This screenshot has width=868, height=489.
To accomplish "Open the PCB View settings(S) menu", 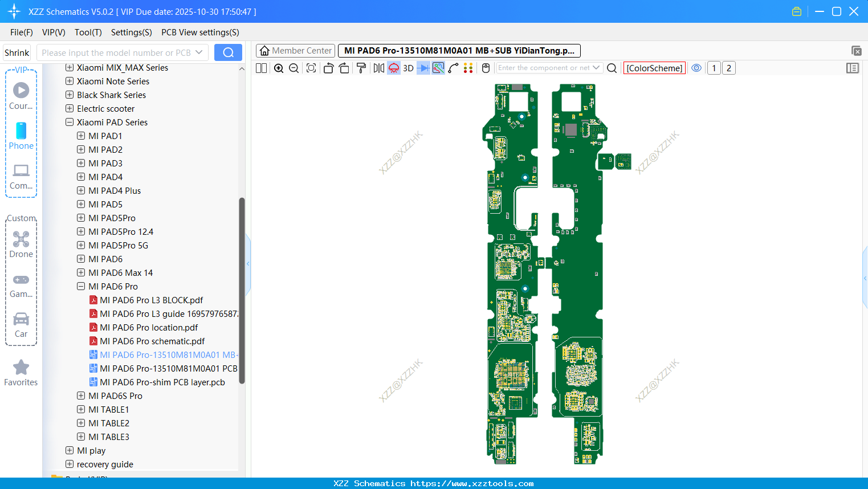I will [x=201, y=32].
